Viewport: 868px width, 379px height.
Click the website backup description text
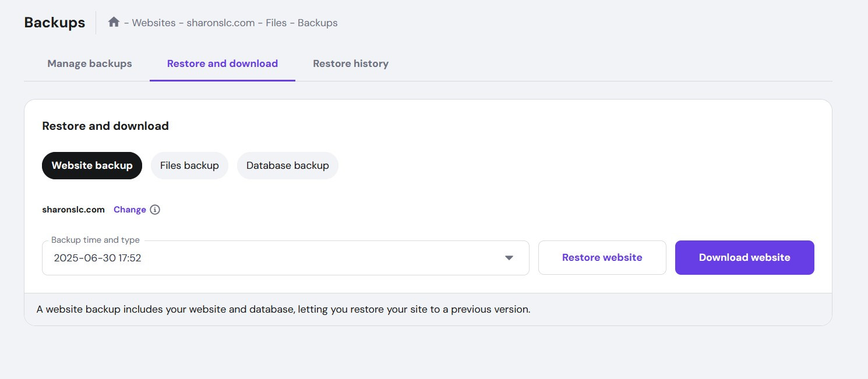coord(283,310)
